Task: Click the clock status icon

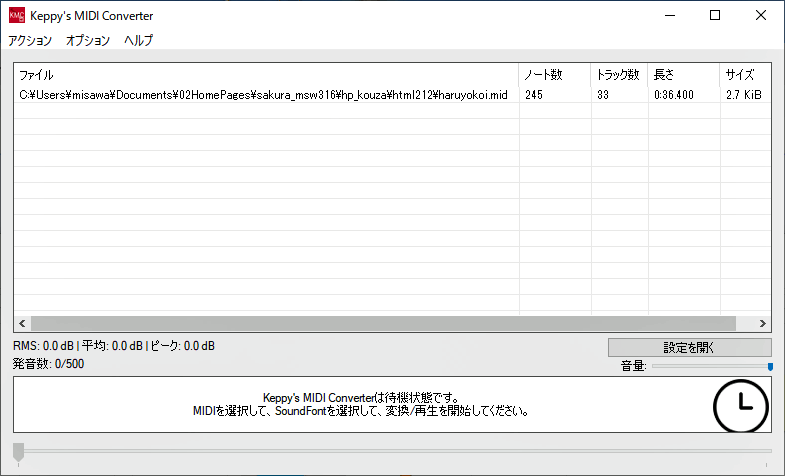Action: (x=740, y=406)
